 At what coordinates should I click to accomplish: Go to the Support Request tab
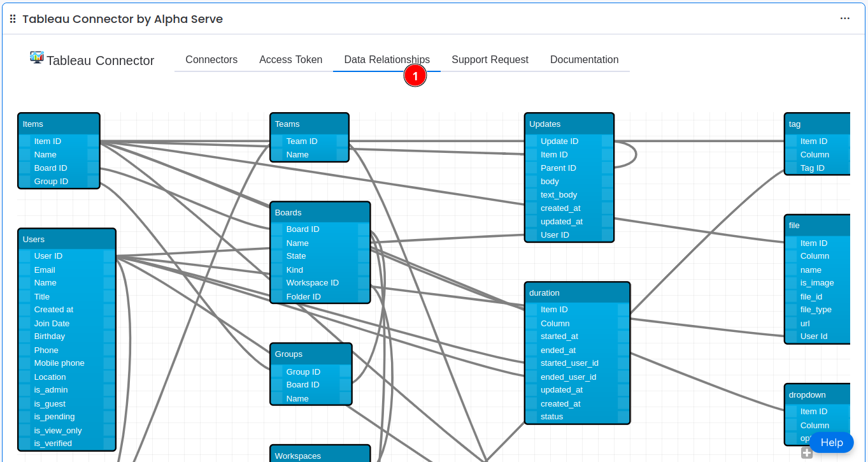[490, 60]
